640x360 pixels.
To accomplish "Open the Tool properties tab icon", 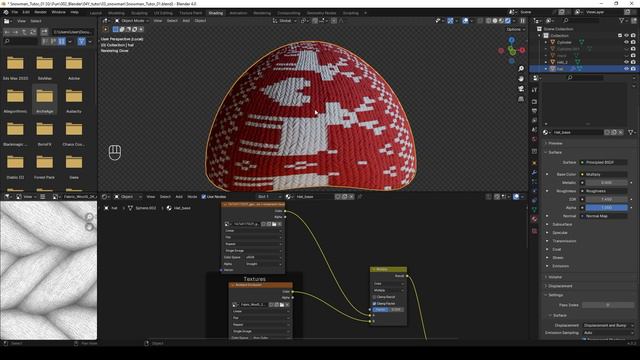I will click(534, 90).
